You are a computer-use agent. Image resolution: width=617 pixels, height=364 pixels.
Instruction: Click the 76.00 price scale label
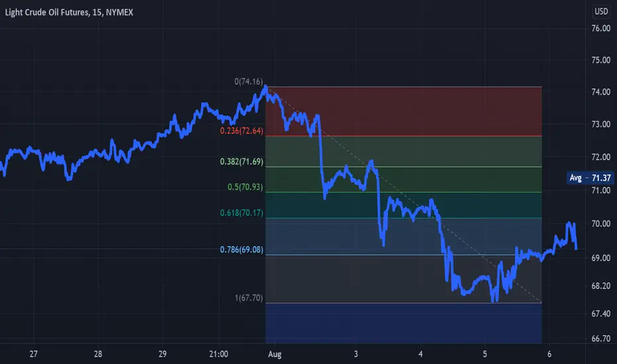pos(601,28)
